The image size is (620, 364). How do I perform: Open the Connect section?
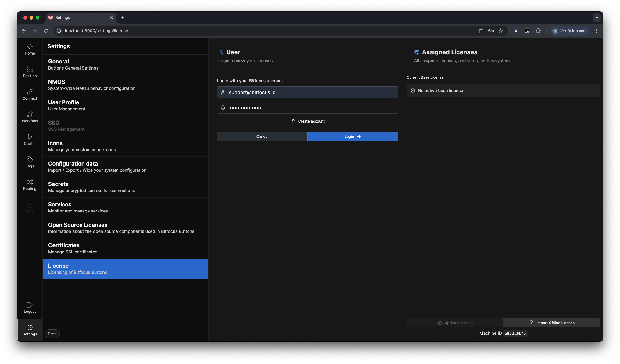click(x=30, y=95)
